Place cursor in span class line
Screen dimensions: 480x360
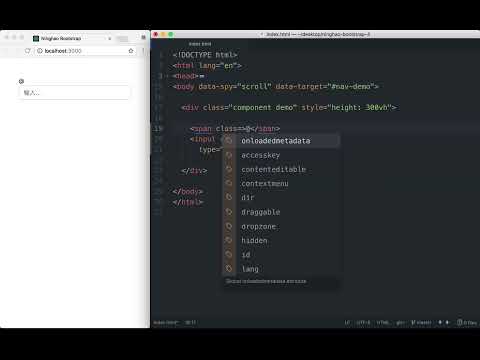pos(235,129)
